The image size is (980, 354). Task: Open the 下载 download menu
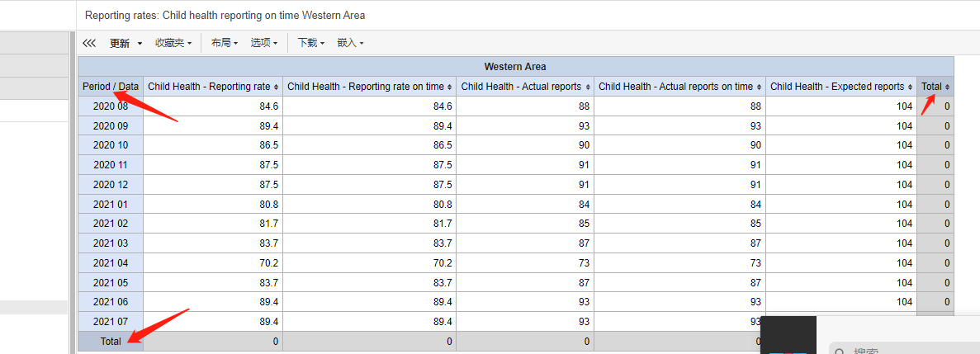[310, 43]
